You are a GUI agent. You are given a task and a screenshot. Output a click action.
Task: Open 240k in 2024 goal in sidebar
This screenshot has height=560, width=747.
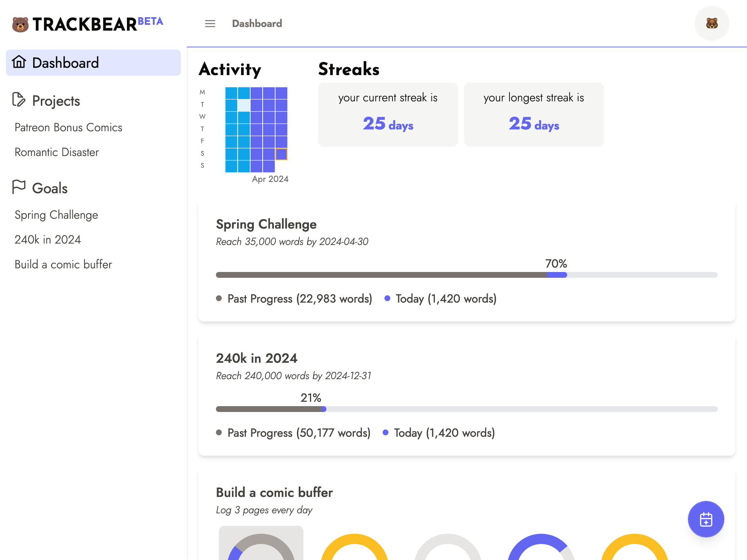[x=48, y=240]
